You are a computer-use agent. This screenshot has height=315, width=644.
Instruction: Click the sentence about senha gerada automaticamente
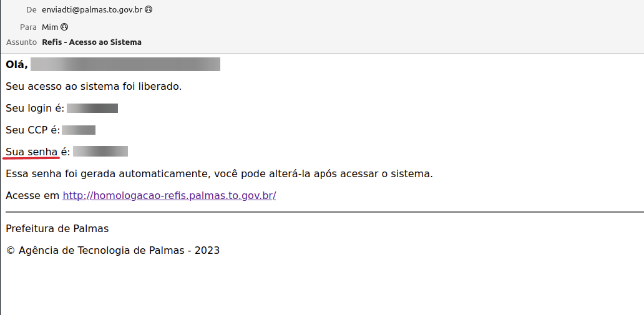[x=219, y=174]
